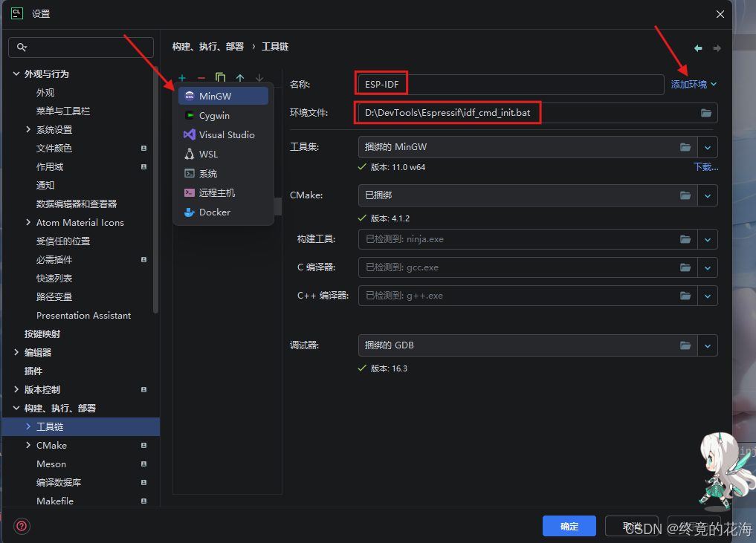This screenshot has width=756, height=543.
Task: Expand the 工具链 tree node
Action: [28, 426]
